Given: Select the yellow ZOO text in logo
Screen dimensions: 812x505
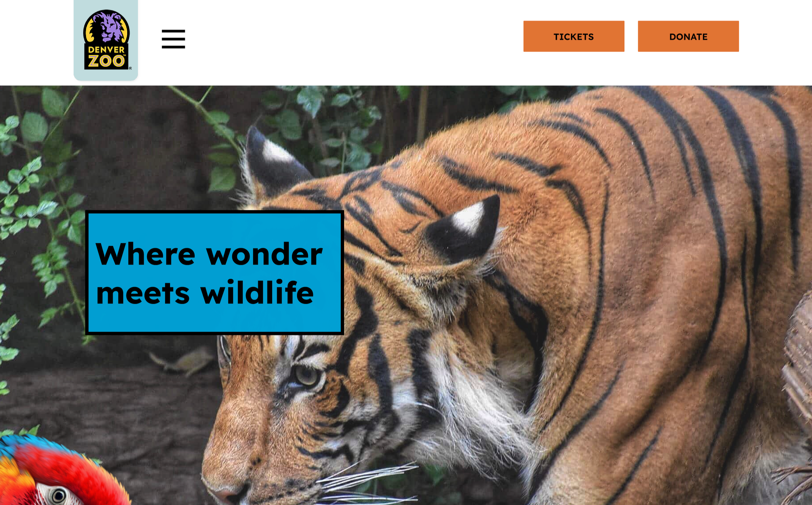Looking at the screenshot, I should click(x=106, y=61).
